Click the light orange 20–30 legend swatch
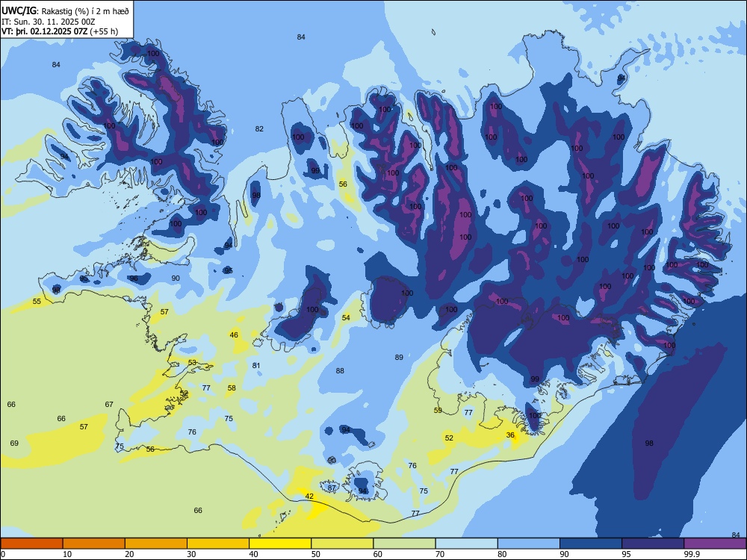 (156, 544)
